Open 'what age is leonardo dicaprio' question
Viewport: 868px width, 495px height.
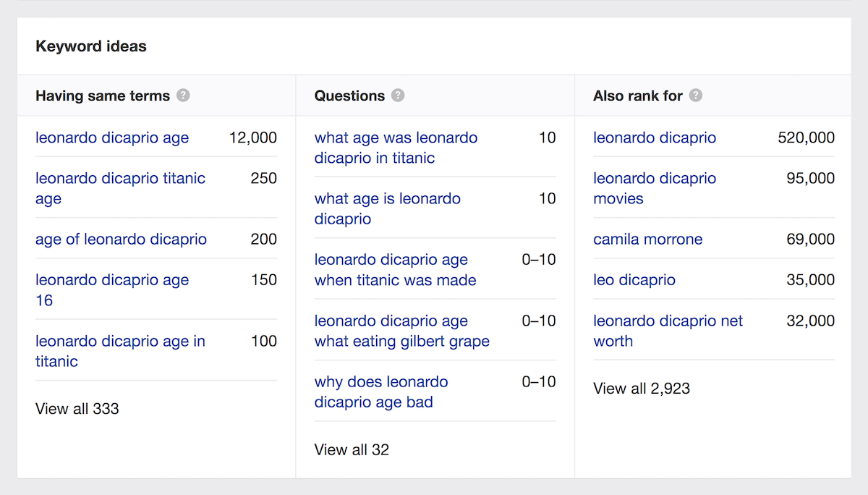387,208
